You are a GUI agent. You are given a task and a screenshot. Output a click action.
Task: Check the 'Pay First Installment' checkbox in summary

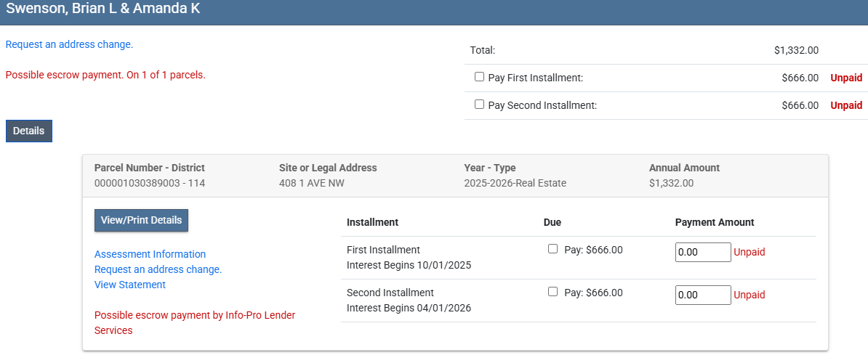(x=479, y=77)
